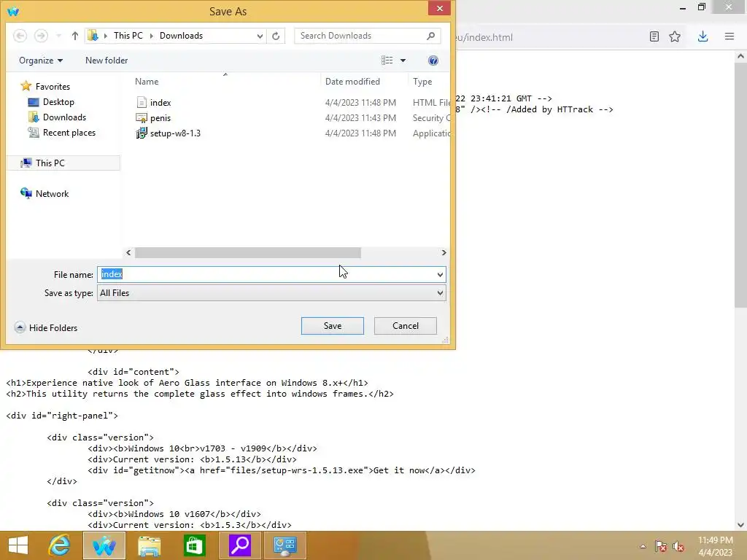Close the Save As dialog

pyautogui.click(x=439, y=8)
